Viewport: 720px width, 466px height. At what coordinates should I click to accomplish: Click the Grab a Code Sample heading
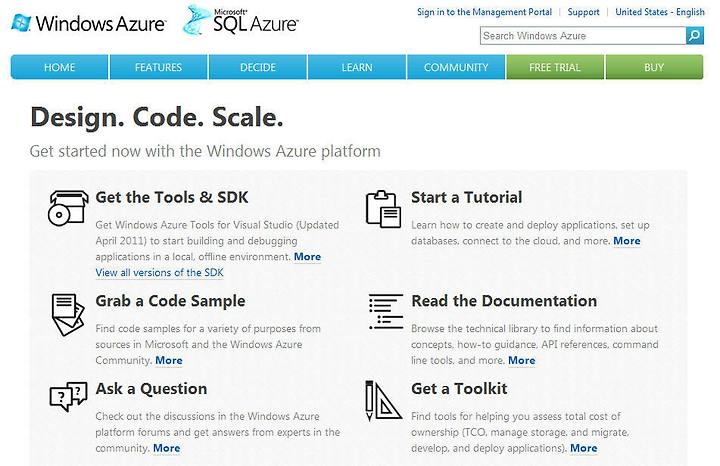point(170,301)
